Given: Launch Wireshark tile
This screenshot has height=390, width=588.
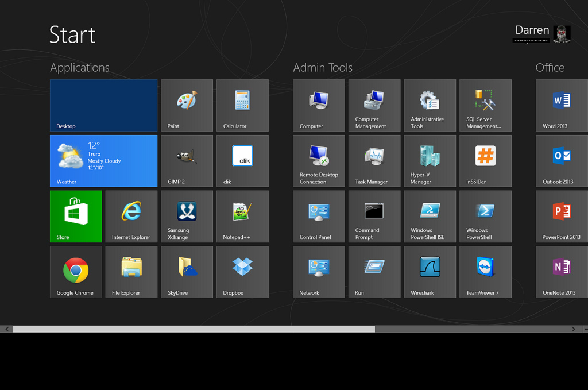Looking at the screenshot, I should (430, 272).
